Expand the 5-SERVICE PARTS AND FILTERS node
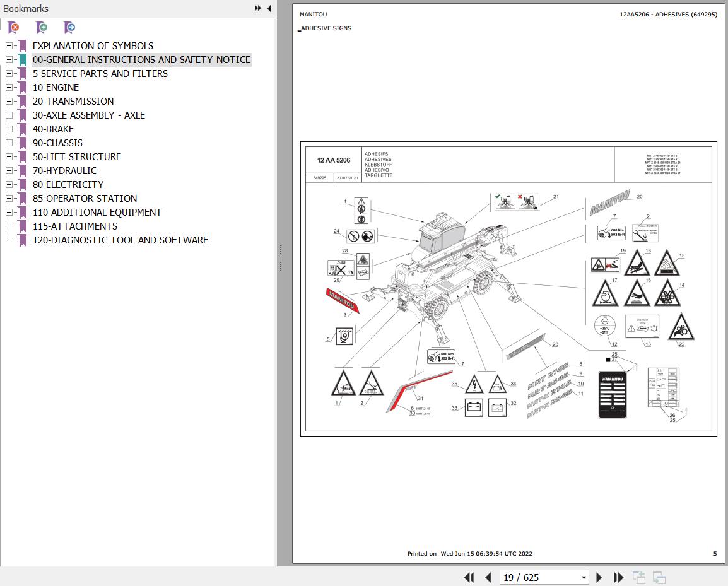The width and height of the screenshot is (728, 586). (x=9, y=73)
